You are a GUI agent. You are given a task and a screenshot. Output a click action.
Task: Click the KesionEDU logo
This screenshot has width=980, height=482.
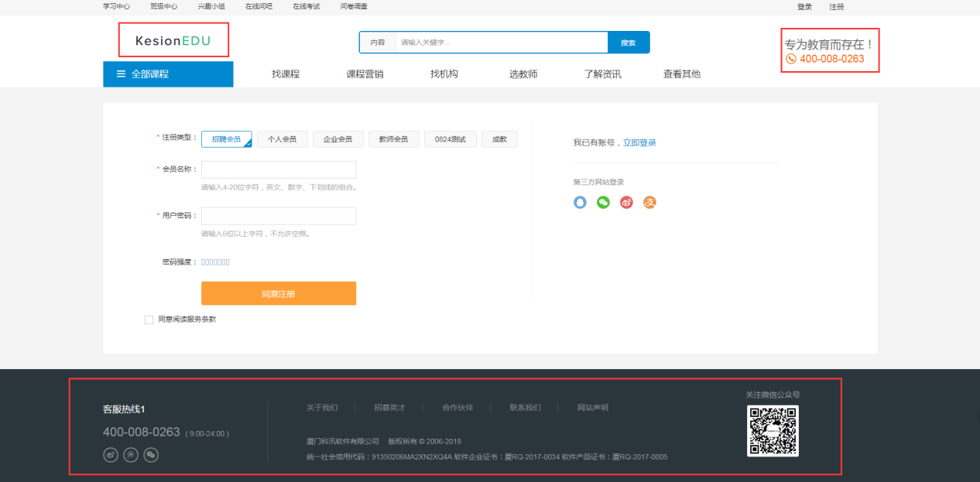click(173, 41)
